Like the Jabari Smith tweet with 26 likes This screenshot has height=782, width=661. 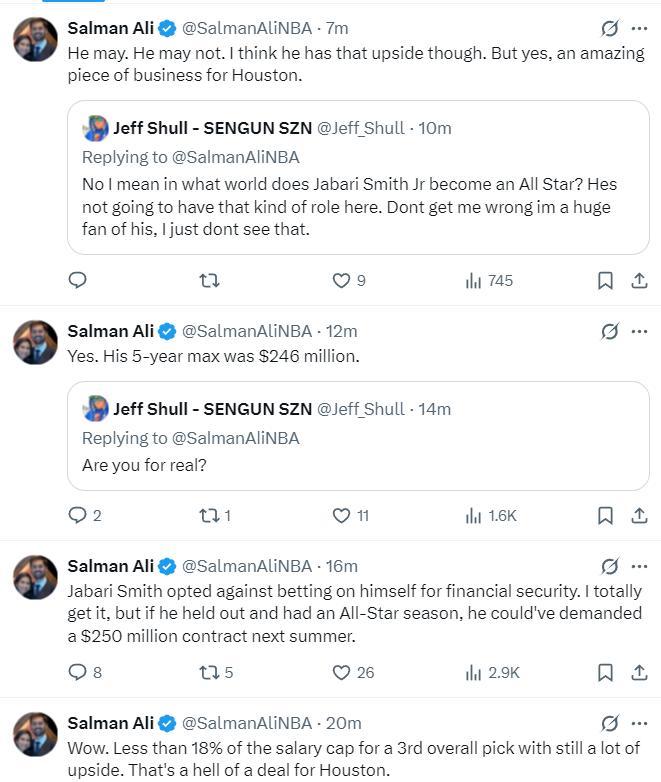pyautogui.click(x=342, y=673)
